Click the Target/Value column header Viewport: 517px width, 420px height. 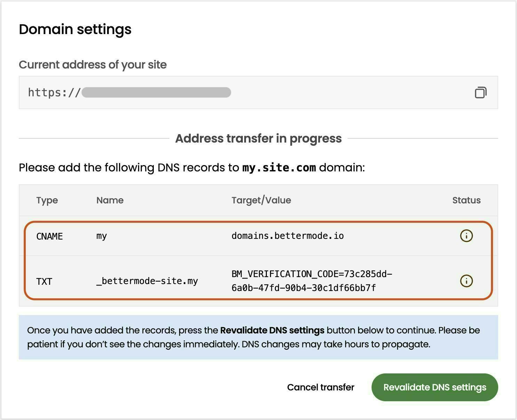tap(261, 200)
